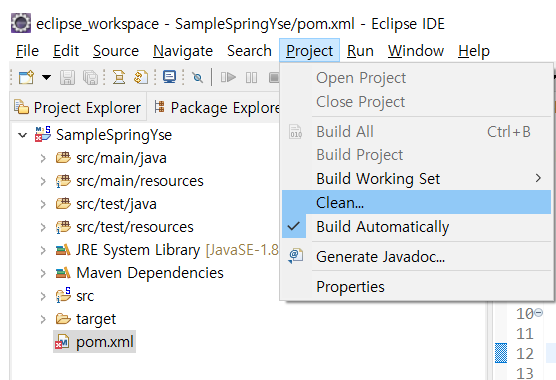Click the line 12 marker in editor ruler

pyautogui.click(x=501, y=353)
